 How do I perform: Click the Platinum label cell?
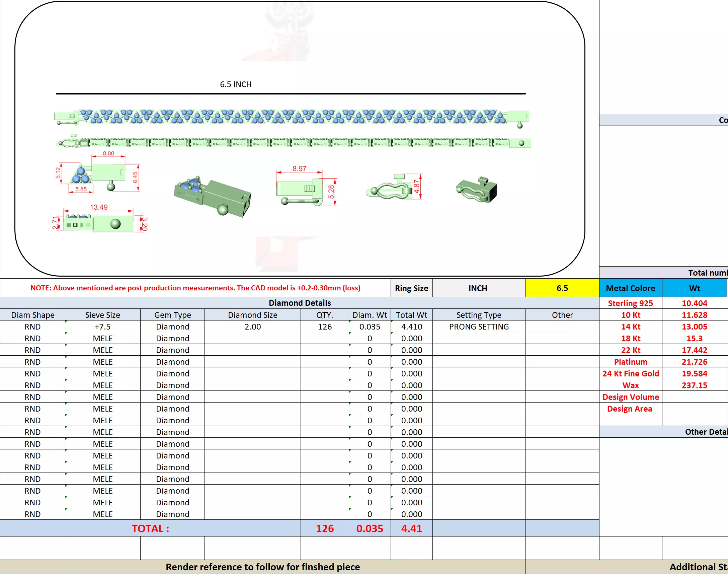coord(630,362)
